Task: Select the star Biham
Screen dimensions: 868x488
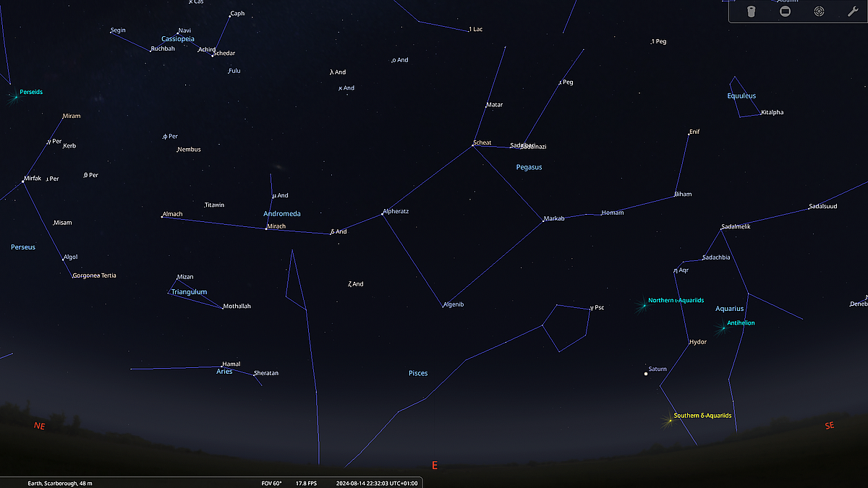Action: (x=675, y=196)
